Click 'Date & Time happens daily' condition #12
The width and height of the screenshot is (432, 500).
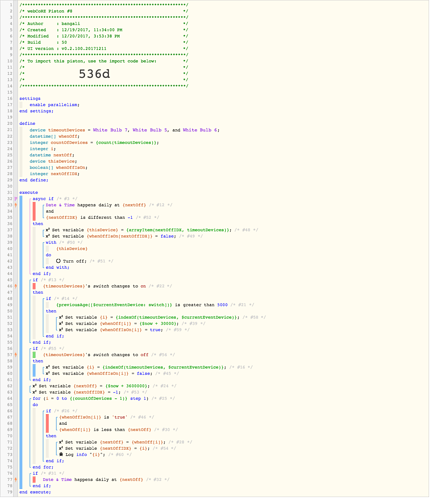pyautogui.click(x=96, y=206)
